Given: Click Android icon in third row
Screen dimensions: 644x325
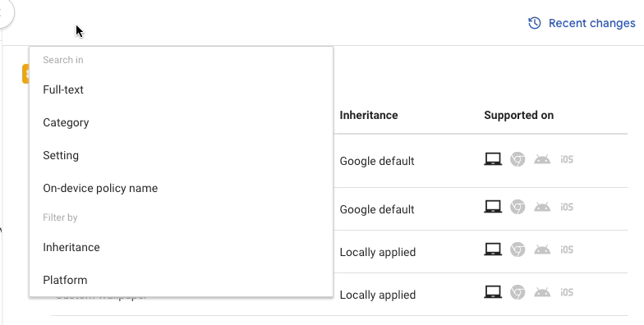Looking at the screenshot, I should 542,249.
